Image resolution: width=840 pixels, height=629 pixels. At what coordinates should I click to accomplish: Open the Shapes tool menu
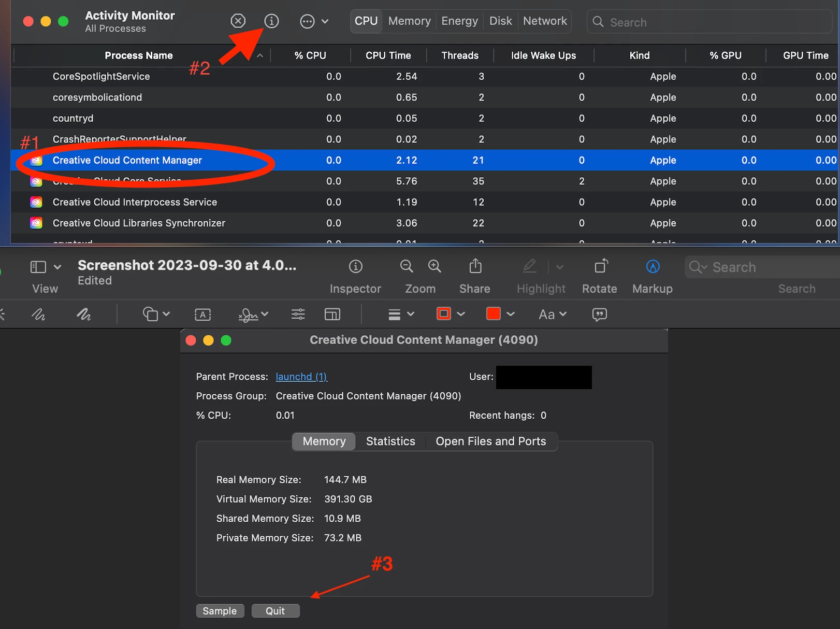tap(150, 314)
